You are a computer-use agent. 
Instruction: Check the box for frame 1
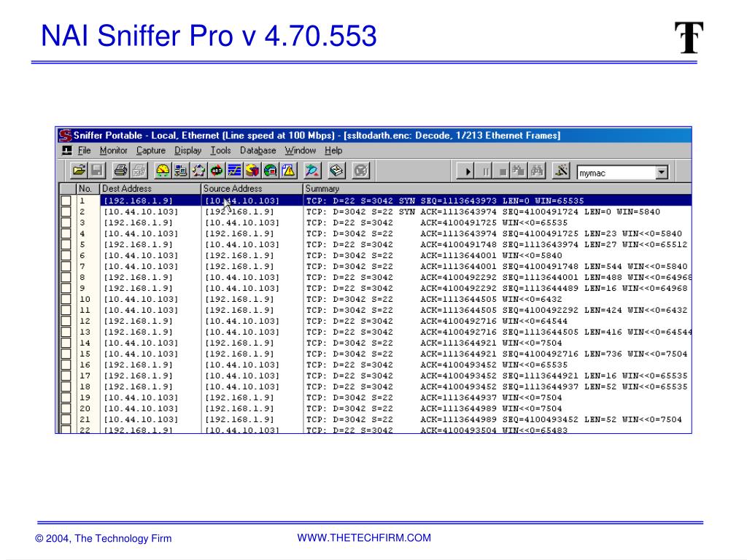click(x=66, y=201)
